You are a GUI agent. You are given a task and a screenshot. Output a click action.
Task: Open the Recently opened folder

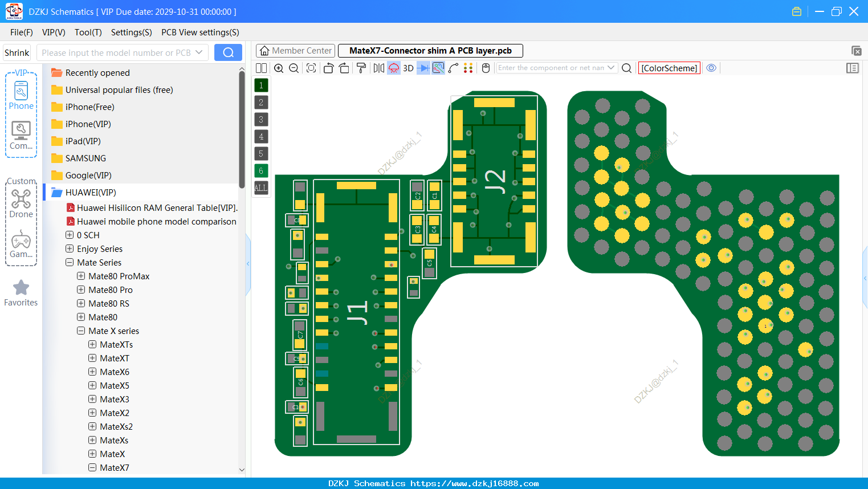pyautogui.click(x=90, y=72)
